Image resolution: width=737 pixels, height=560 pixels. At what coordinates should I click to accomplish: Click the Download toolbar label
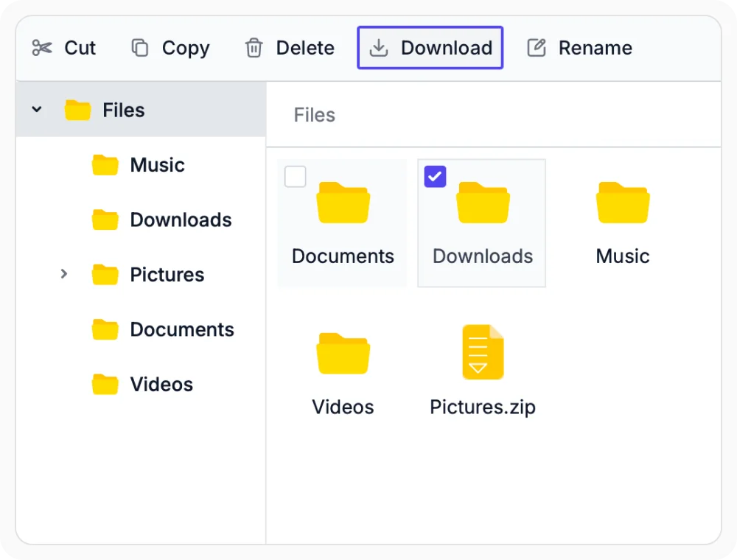coord(447,48)
